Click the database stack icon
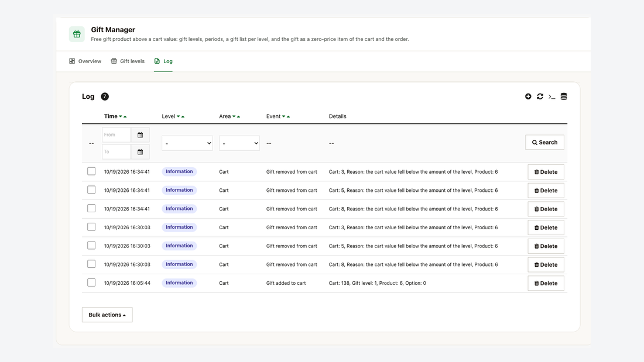This screenshot has height=362, width=644. tap(564, 96)
